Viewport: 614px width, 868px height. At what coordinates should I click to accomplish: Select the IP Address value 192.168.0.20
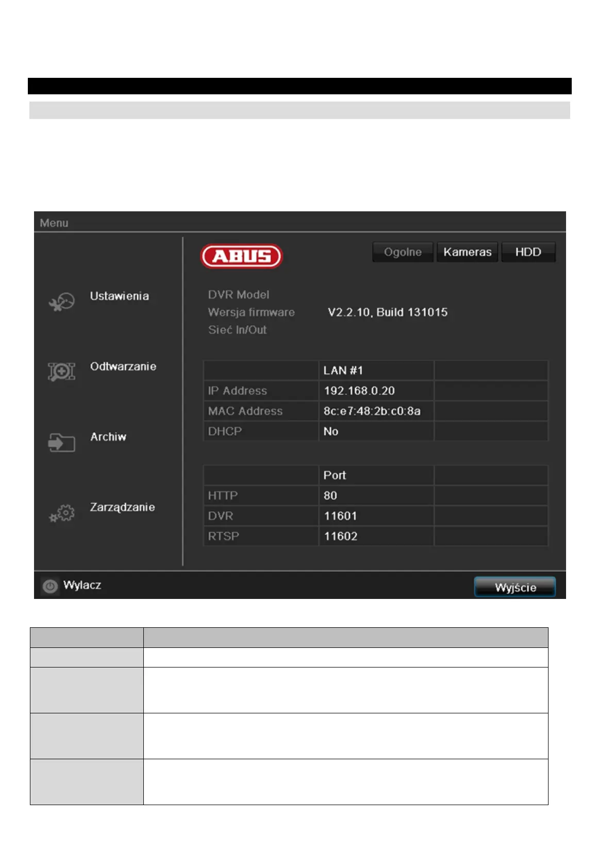coord(359,391)
